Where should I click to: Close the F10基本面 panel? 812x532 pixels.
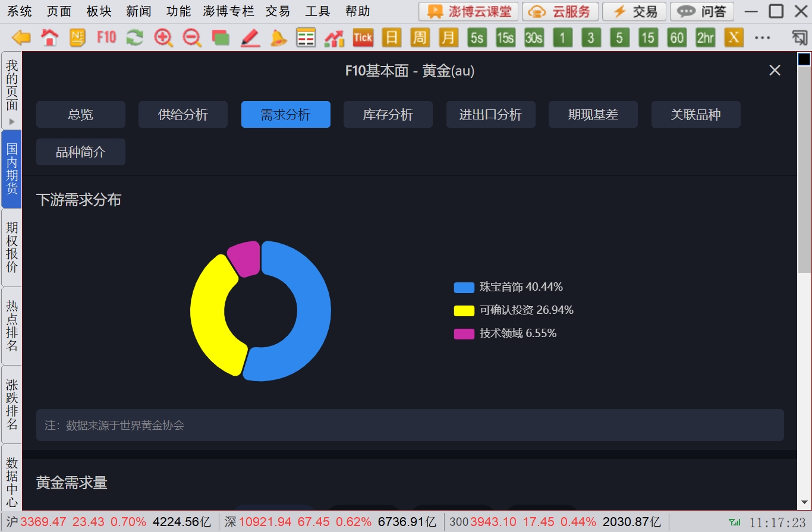pos(775,70)
